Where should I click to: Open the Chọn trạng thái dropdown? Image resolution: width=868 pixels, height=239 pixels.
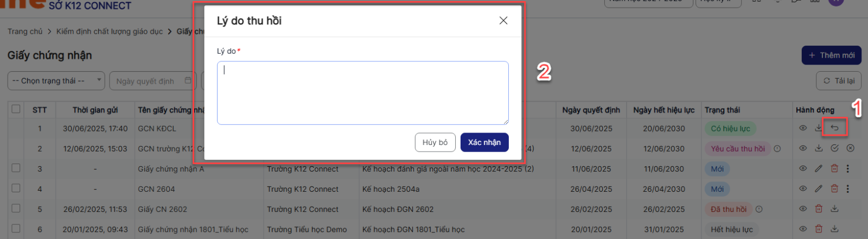tap(56, 81)
